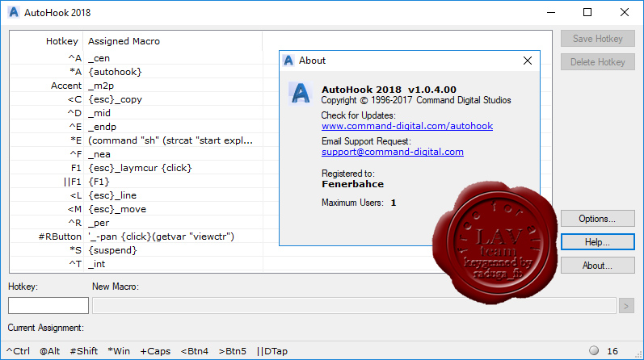644x360 pixels.
Task: Click the Delete Hotkey button
Action: 598,62
